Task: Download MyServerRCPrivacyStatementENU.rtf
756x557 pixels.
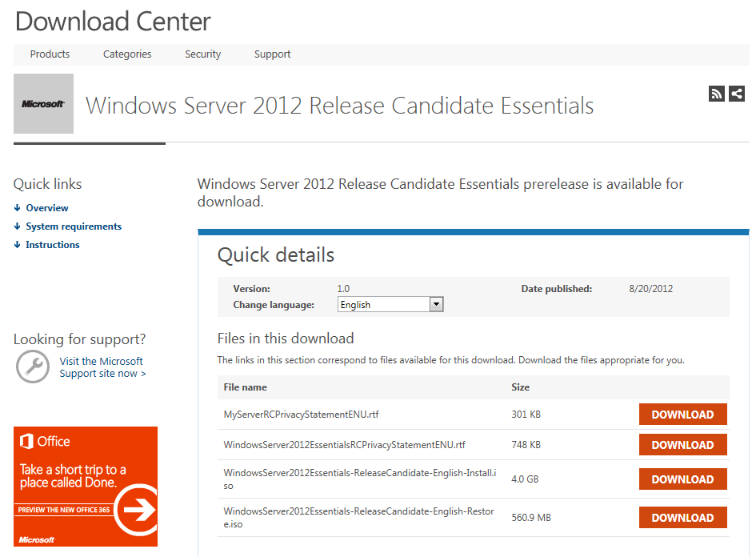Action: pyautogui.click(x=682, y=414)
